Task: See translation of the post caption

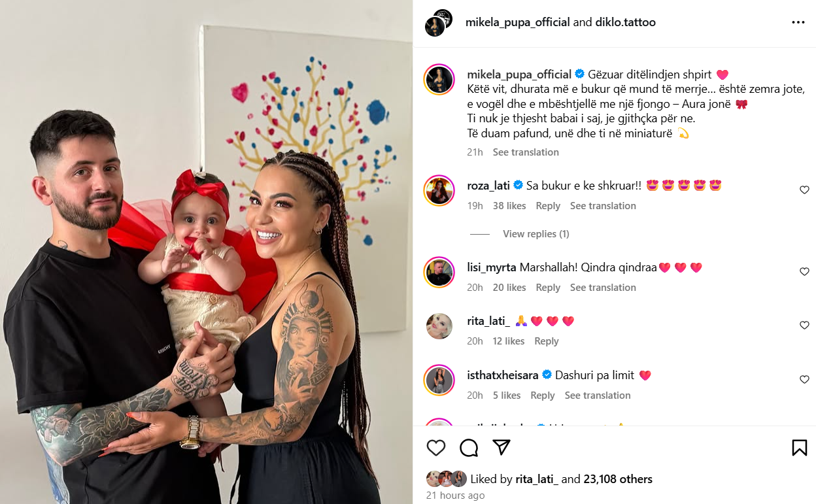Action: point(526,152)
